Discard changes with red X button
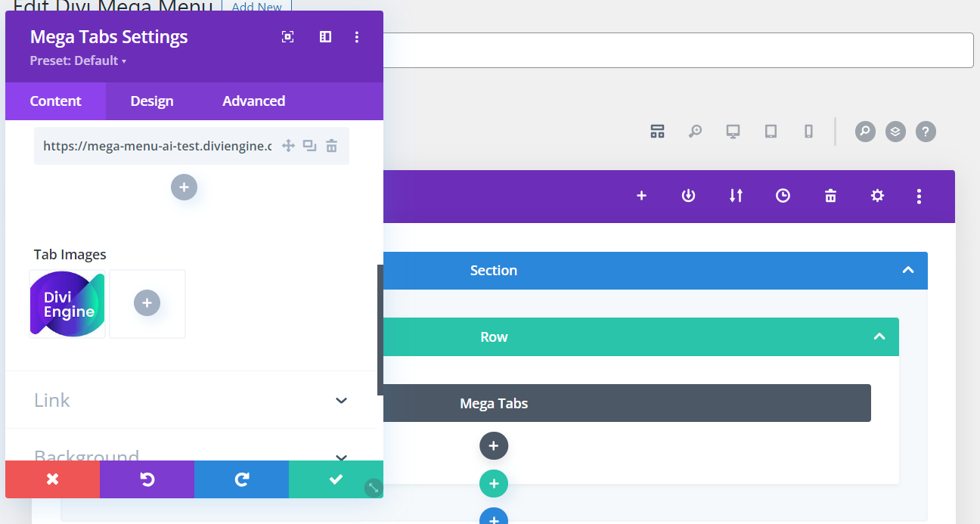The width and height of the screenshot is (980, 524). pyautogui.click(x=52, y=479)
